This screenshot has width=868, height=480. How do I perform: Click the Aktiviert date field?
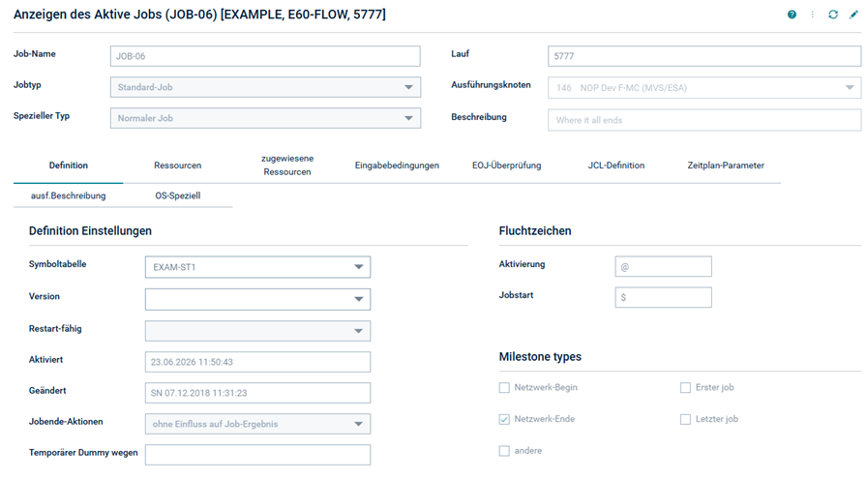257,362
